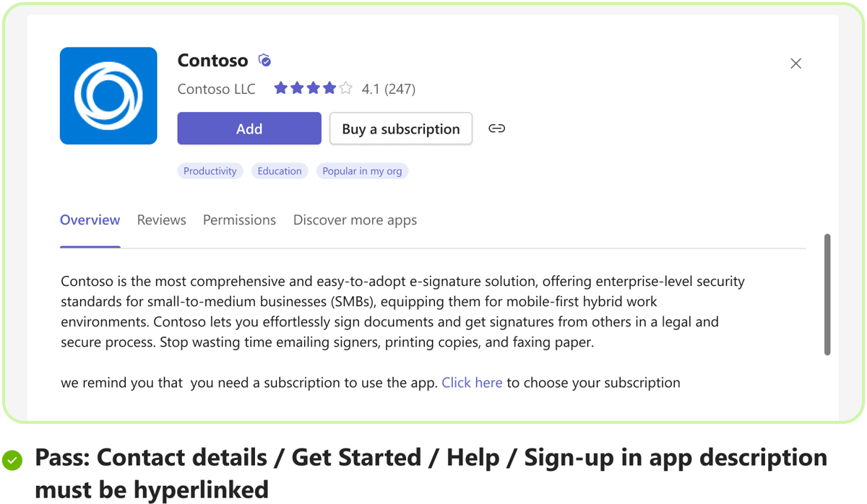Viewport: 867px width, 504px height.
Task: Click the fourth blue star icon
Action: point(329,87)
